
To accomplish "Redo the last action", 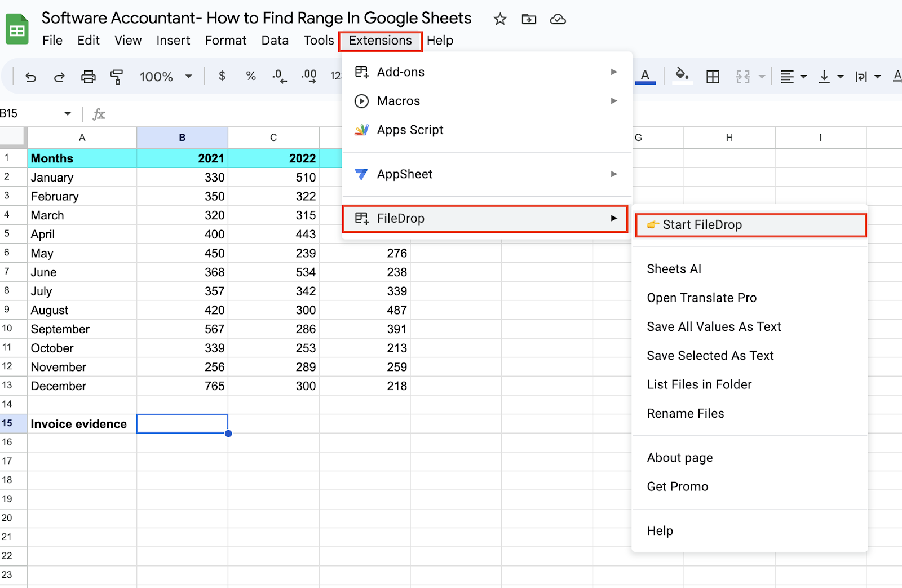I will tap(59, 77).
